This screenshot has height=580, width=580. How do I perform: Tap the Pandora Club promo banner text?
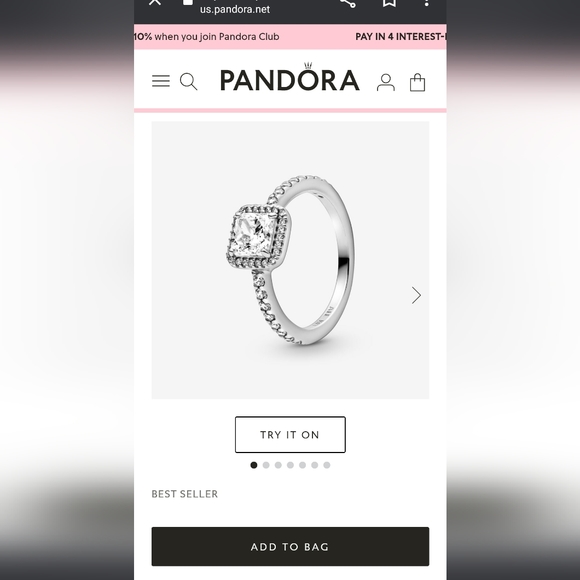(x=207, y=37)
